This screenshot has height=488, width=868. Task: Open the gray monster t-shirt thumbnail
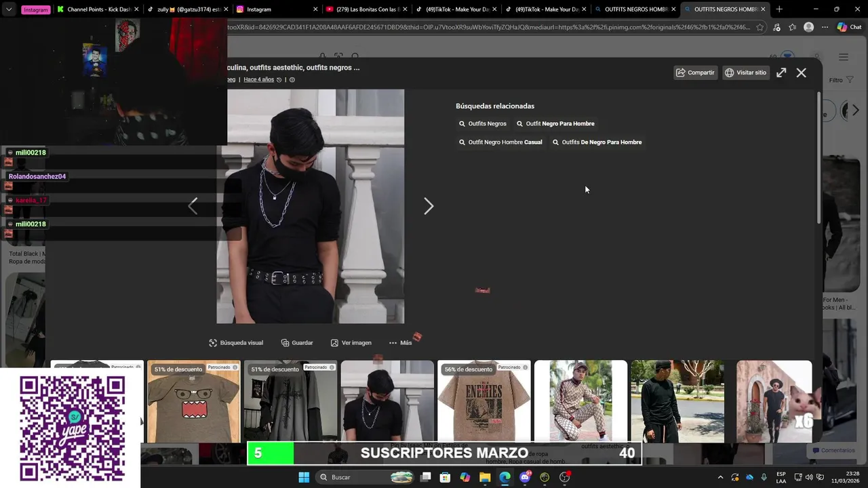click(x=193, y=401)
